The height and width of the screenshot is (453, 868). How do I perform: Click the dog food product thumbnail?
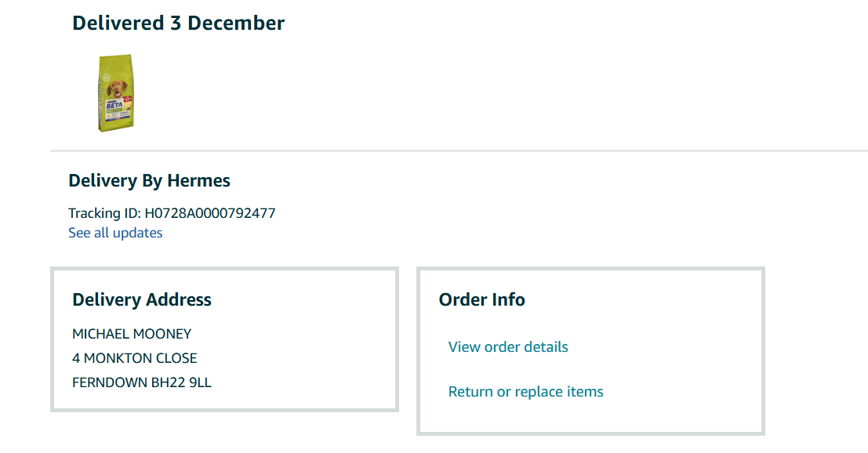[x=116, y=93]
